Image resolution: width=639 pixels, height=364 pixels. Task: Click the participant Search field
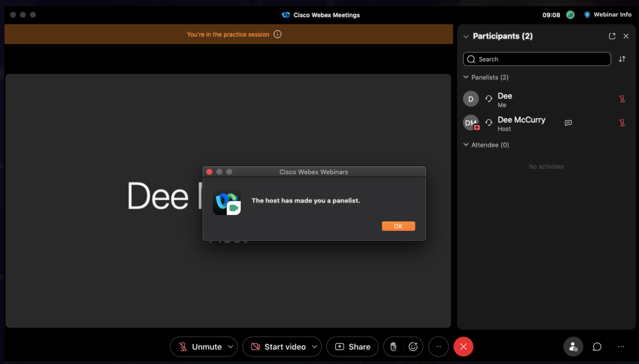click(x=537, y=59)
